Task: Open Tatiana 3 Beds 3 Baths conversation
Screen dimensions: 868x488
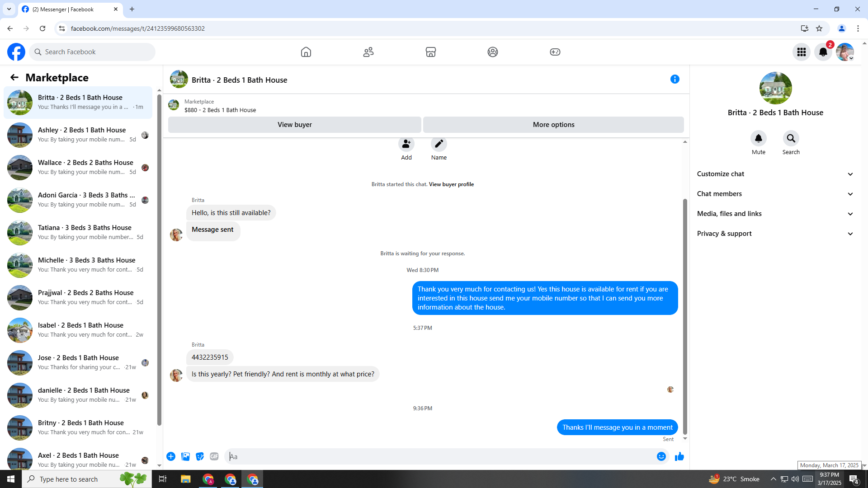Action: click(78, 233)
